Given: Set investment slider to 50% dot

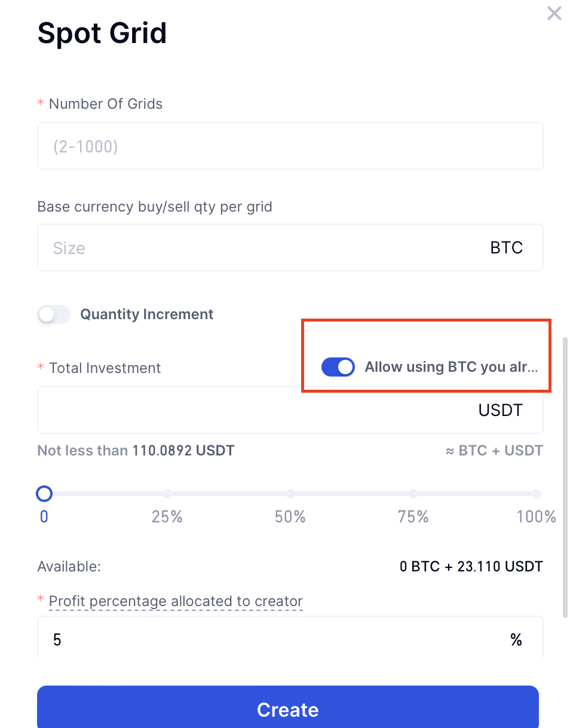Looking at the screenshot, I should [x=290, y=494].
